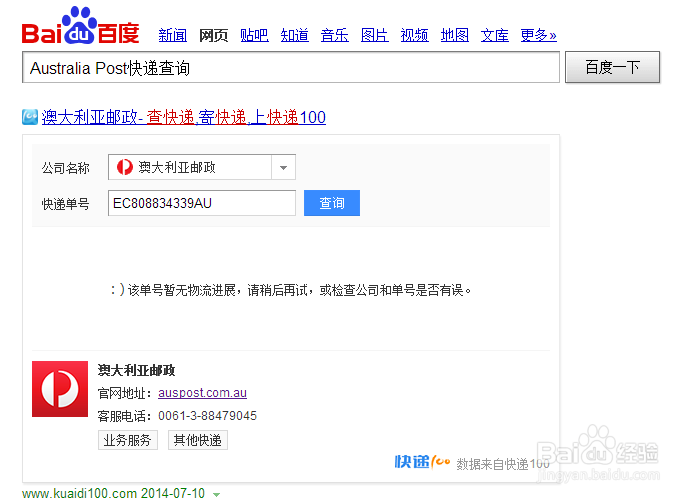Click the 百度一下 search button
This screenshot has height=500, width=700.
pos(612,67)
